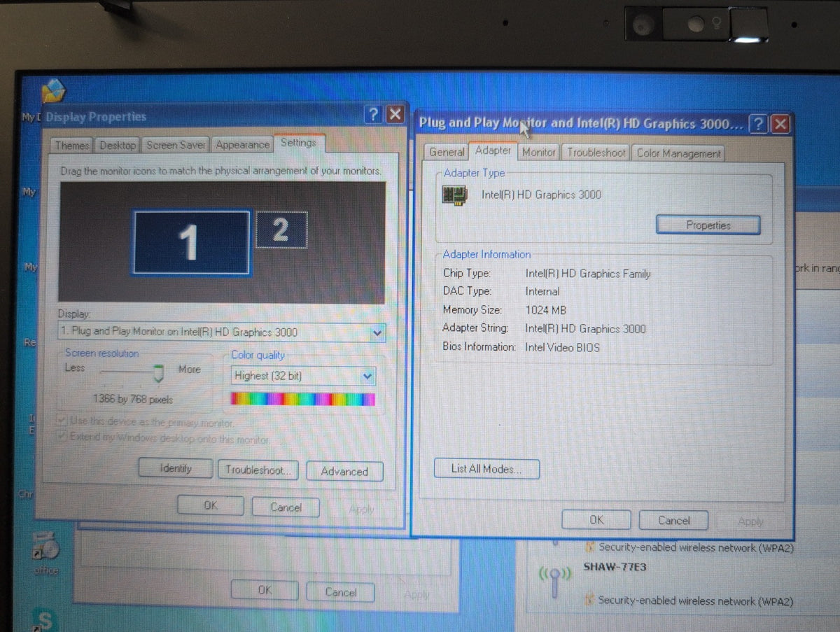This screenshot has width=840, height=632.
Task: Click the Advanced button
Action: pyautogui.click(x=344, y=472)
